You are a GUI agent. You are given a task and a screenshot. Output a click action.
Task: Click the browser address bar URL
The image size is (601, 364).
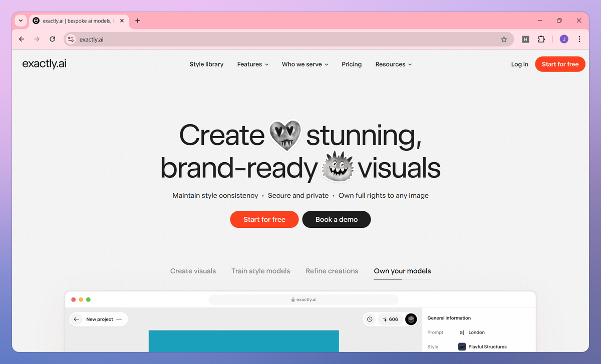pos(92,39)
